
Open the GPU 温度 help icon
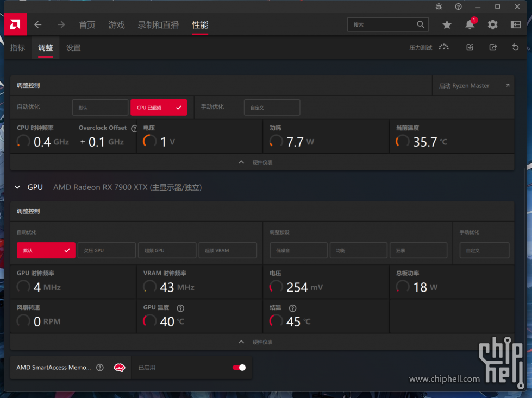tap(180, 308)
